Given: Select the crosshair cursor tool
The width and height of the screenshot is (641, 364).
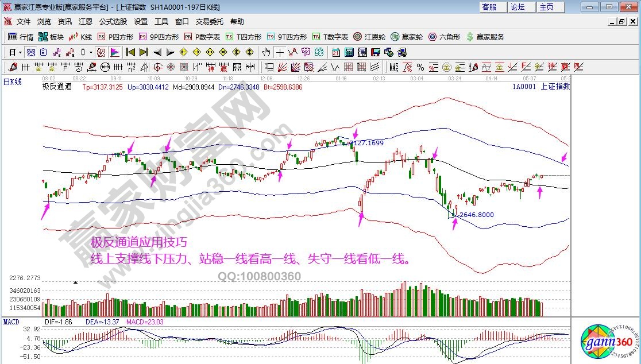Looking at the screenshot, I should click(x=280, y=52).
